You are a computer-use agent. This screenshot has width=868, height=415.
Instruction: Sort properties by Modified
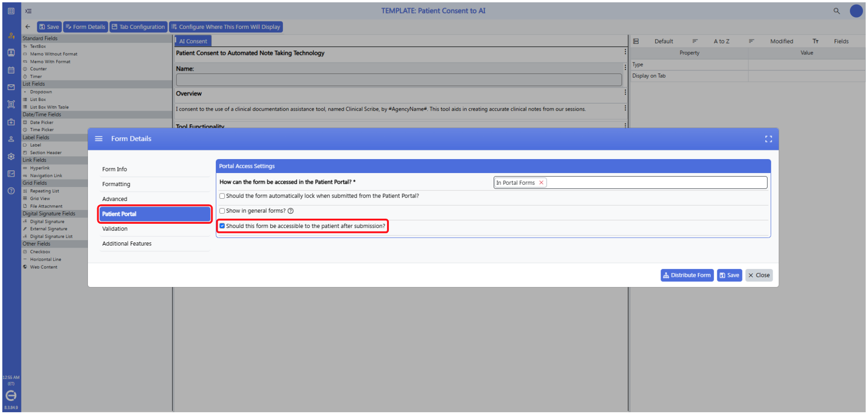click(781, 41)
